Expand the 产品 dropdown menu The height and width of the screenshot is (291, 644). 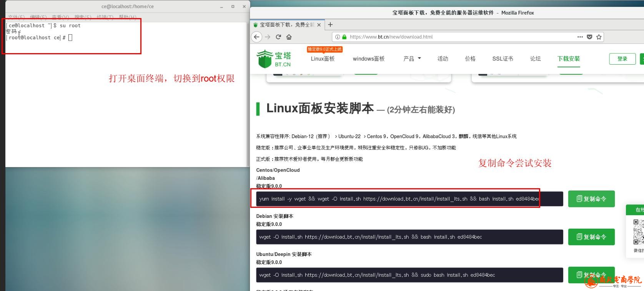(412, 59)
